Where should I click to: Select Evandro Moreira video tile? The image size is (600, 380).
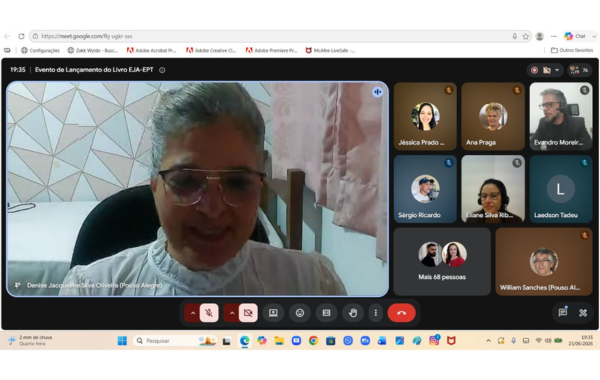click(561, 116)
